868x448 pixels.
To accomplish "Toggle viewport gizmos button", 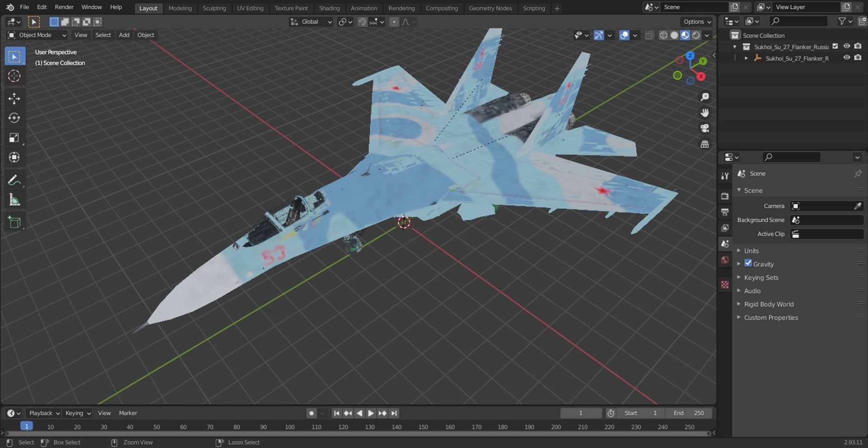I will [599, 35].
